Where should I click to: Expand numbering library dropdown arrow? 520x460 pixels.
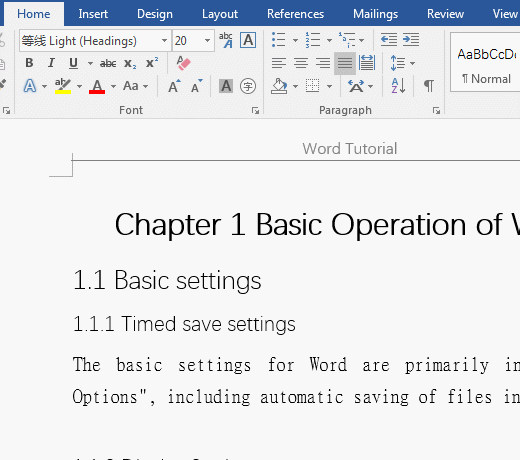point(329,40)
